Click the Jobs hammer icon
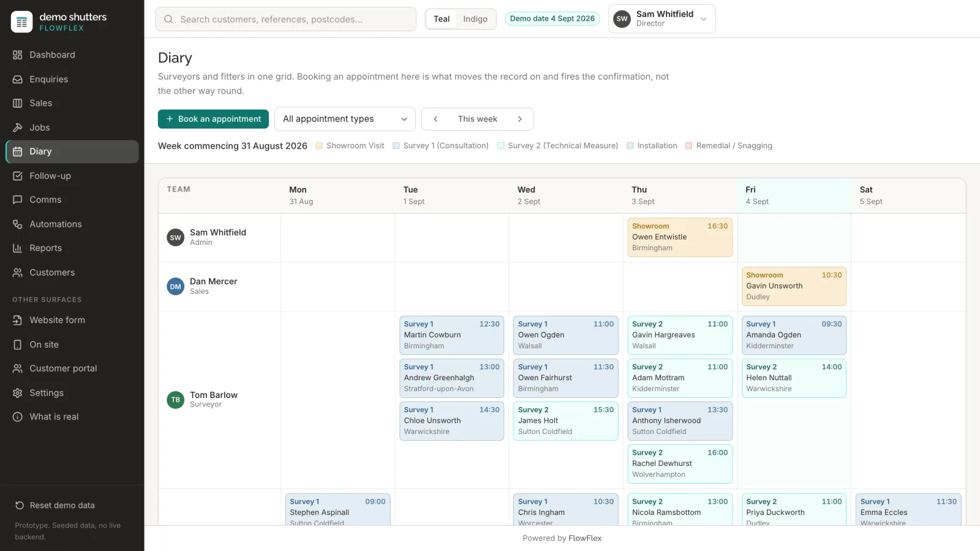Screen dimensions: 980x551 18,128
